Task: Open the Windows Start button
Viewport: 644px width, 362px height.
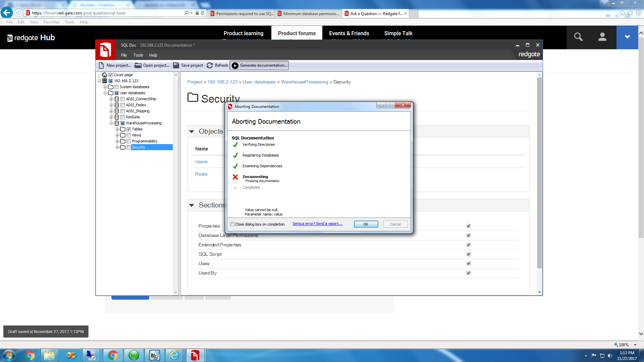Action: (x=9, y=355)
